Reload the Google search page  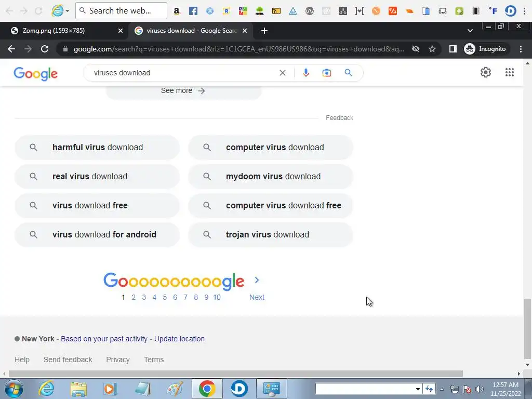[45, 49]
